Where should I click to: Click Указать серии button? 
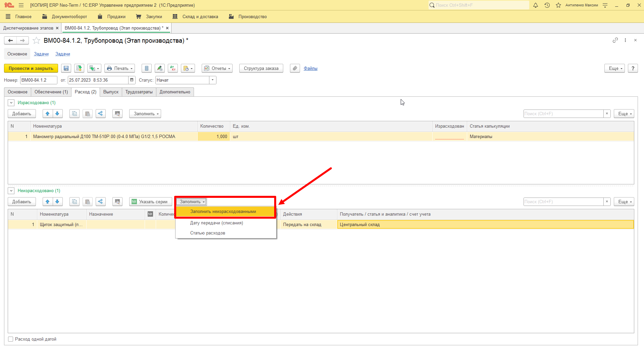pyautogui.click(x=150, y=202)
